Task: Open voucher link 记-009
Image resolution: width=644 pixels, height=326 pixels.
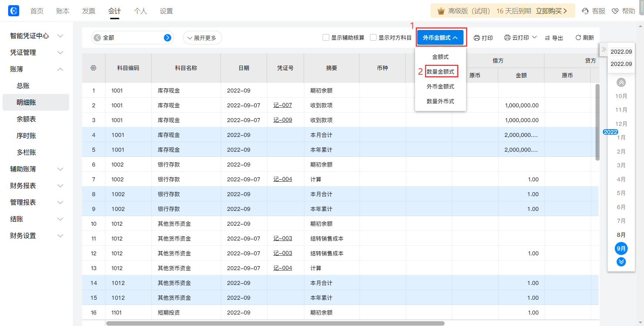Action: point(283,120)
